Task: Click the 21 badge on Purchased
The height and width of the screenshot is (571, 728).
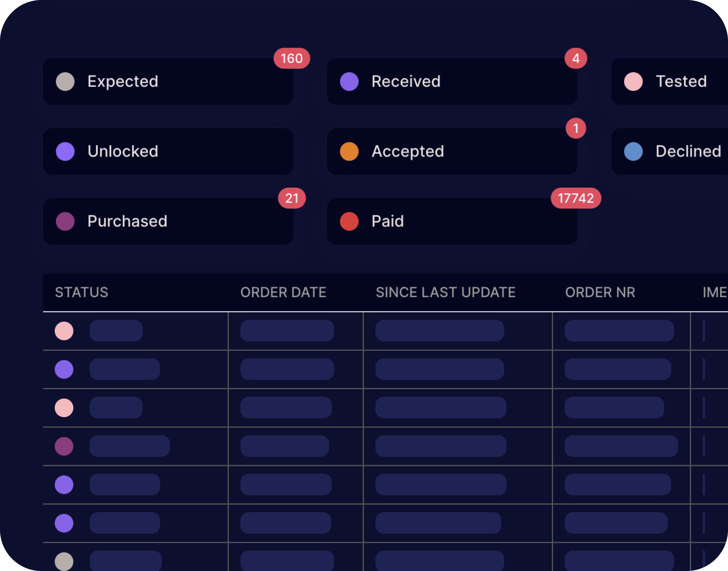Action: pyautogui.click(x=291, y=198)
